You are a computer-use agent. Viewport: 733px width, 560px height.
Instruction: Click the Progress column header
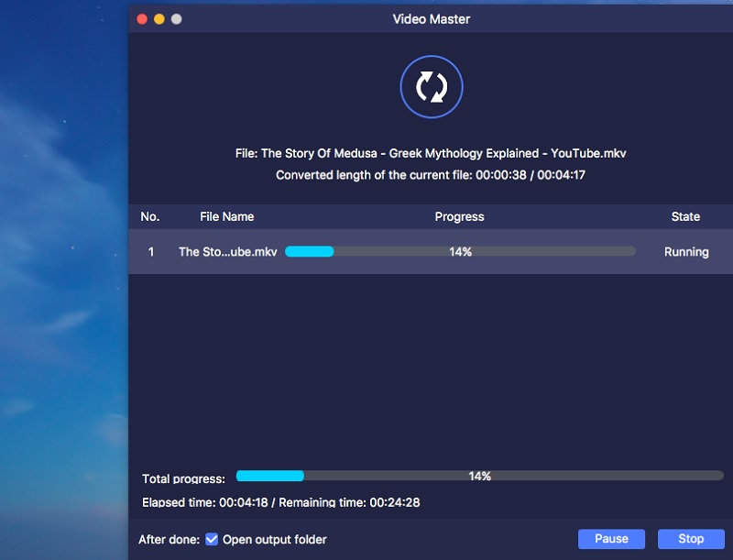[459, 216]
